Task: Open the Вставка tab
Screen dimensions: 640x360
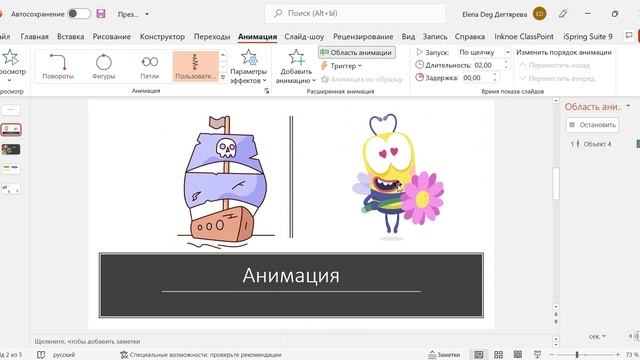Action: click(x=71, y=37)
